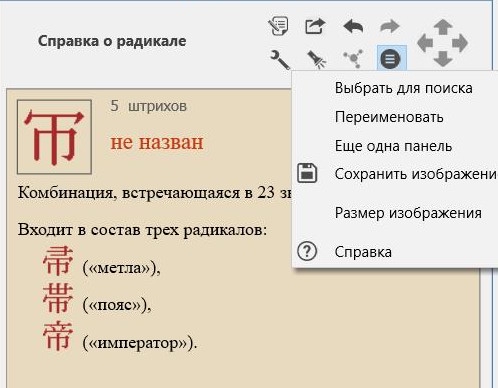Click the «император» radical character
The height and width of the screenshot is (388, 498).
coord(58,336)
